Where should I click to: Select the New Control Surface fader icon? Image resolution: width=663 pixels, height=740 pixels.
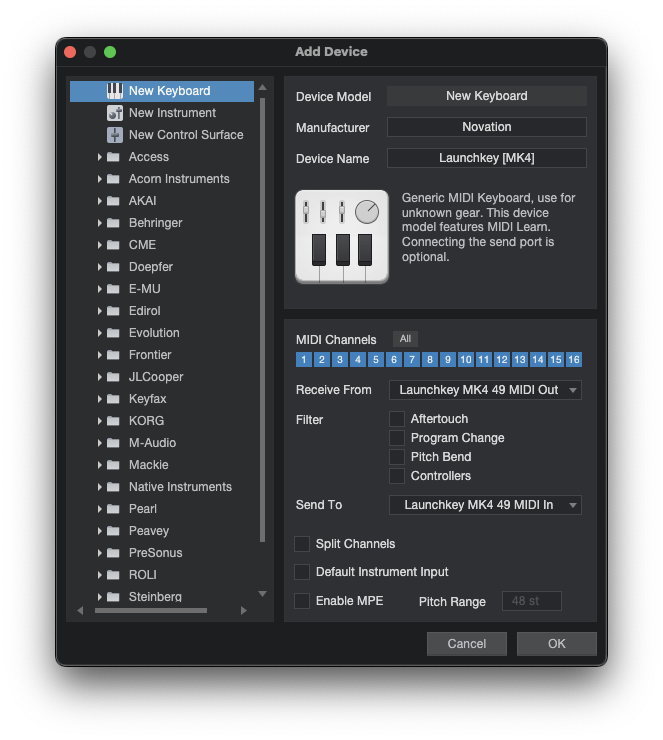point(115,135)
